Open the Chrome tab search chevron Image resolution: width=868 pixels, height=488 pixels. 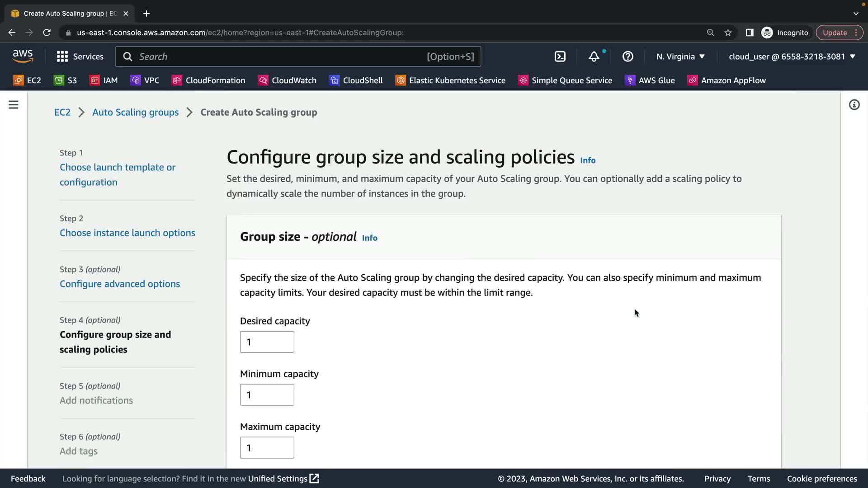856,14
